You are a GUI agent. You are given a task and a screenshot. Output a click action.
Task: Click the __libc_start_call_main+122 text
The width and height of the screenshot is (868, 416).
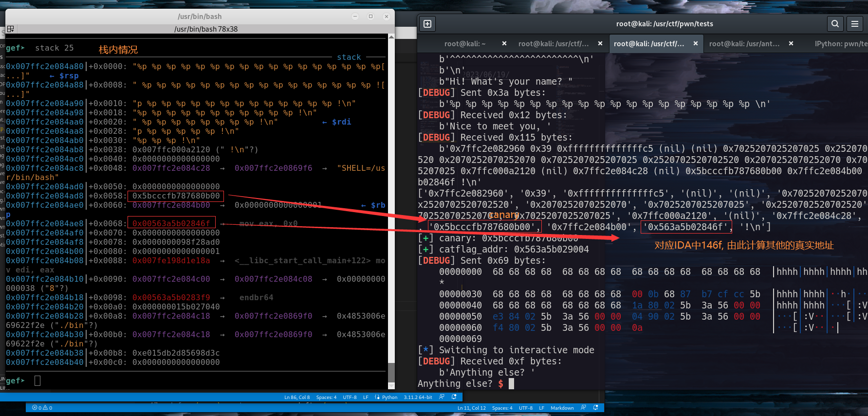(x=302, y=261)
